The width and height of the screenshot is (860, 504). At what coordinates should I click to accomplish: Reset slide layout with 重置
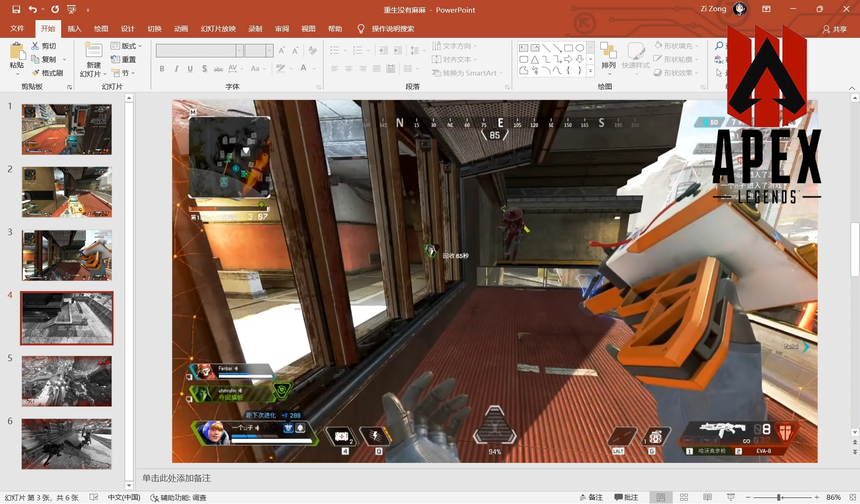click(123, 59)
